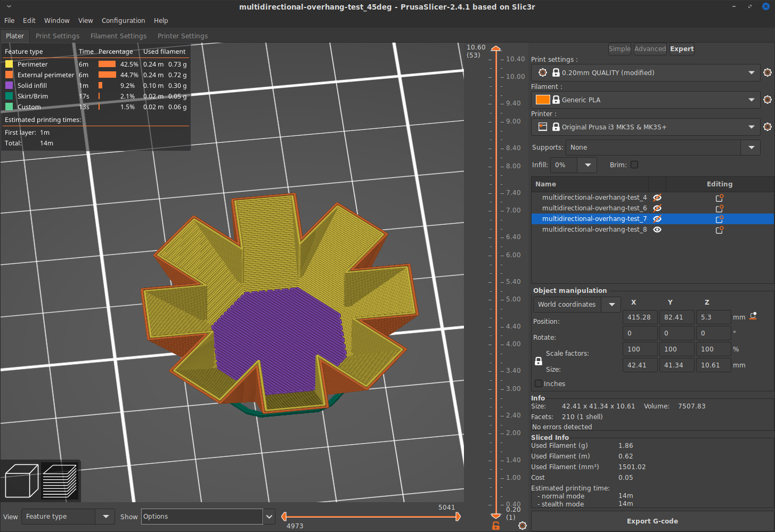
Task: Expand the Infill percentage dropdown
Action: [588, 165]
